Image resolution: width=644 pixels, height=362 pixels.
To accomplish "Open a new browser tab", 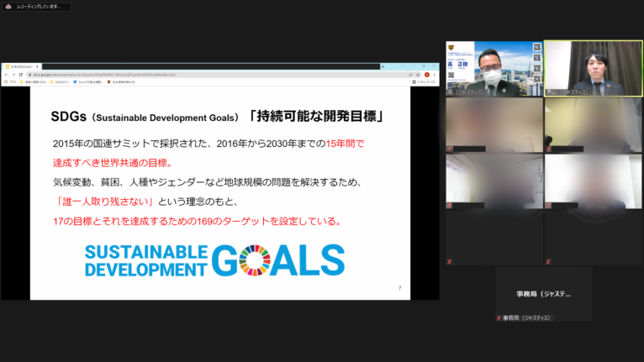I will click(383, 66).
